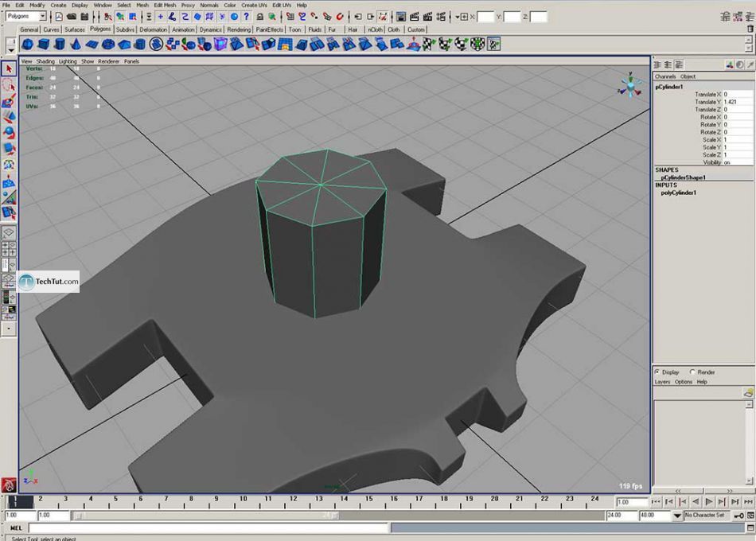Open the render view clapperboard icon
756x541 pixels.
414,17
